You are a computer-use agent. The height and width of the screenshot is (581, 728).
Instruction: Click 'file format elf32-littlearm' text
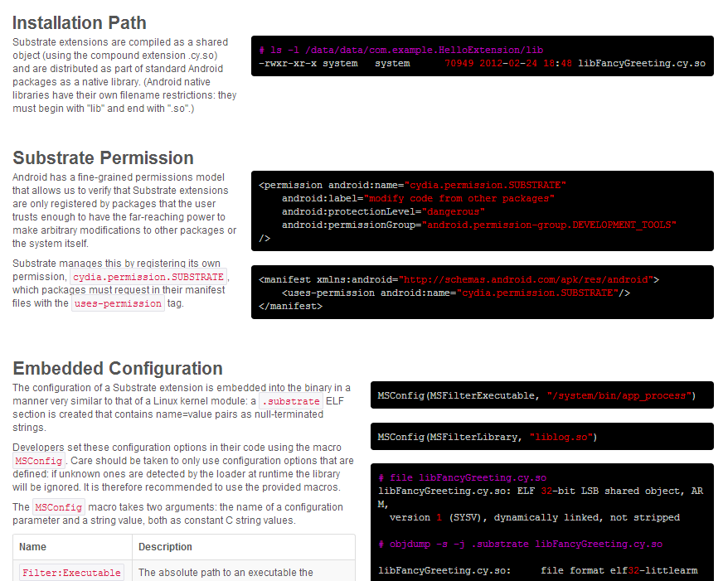coord(619,570)
